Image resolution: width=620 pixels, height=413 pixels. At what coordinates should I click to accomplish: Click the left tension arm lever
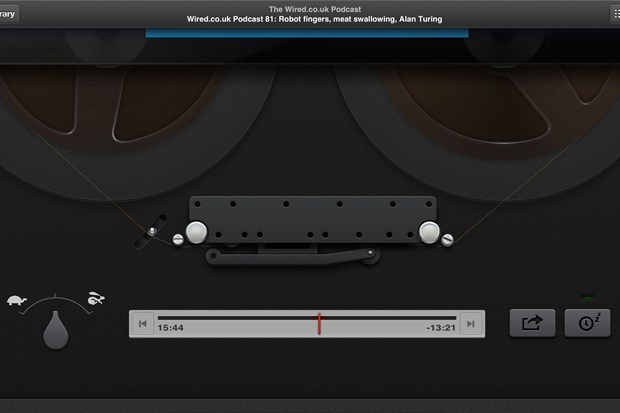pyautogui.click(x=151, y=232)
